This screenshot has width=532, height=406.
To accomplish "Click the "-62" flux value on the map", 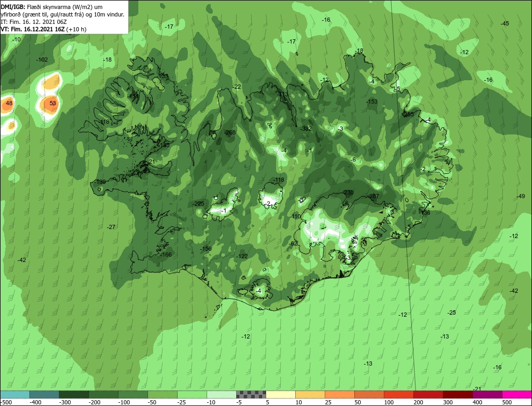I will tap(293, 244).
